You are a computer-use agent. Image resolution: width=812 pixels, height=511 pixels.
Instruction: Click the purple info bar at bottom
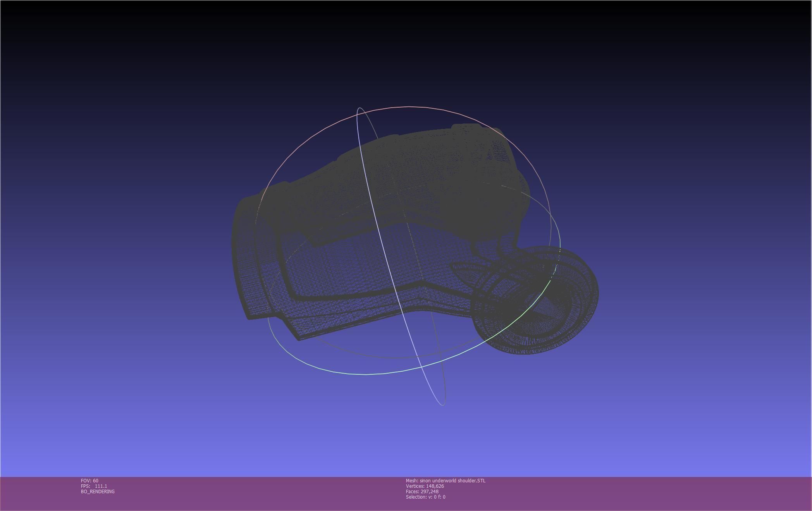click(x=620, y=494)
